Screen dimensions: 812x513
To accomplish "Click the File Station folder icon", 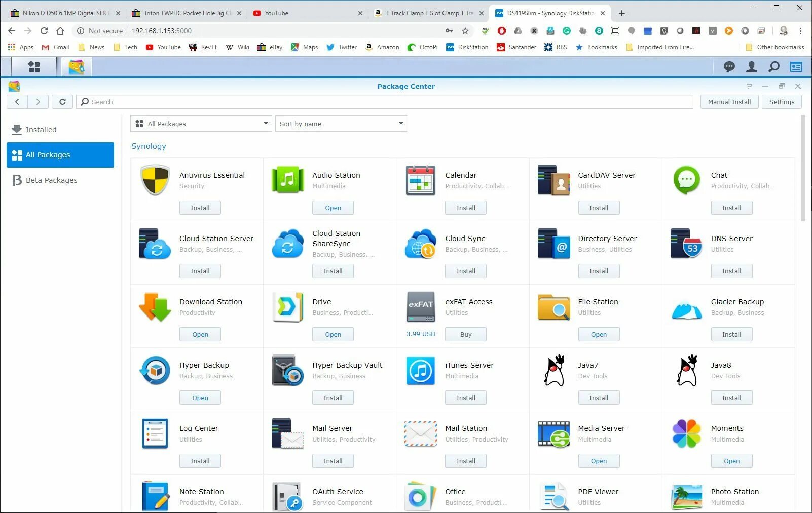I will (x=553, y=307).
